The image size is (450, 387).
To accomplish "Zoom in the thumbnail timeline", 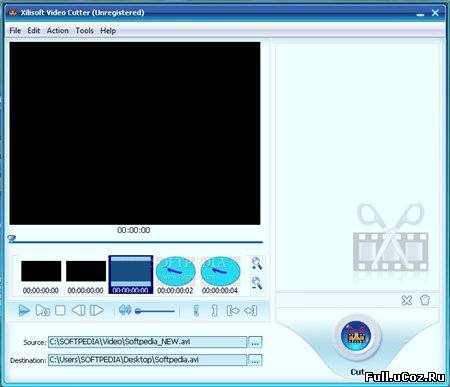I will pos(257,263).
